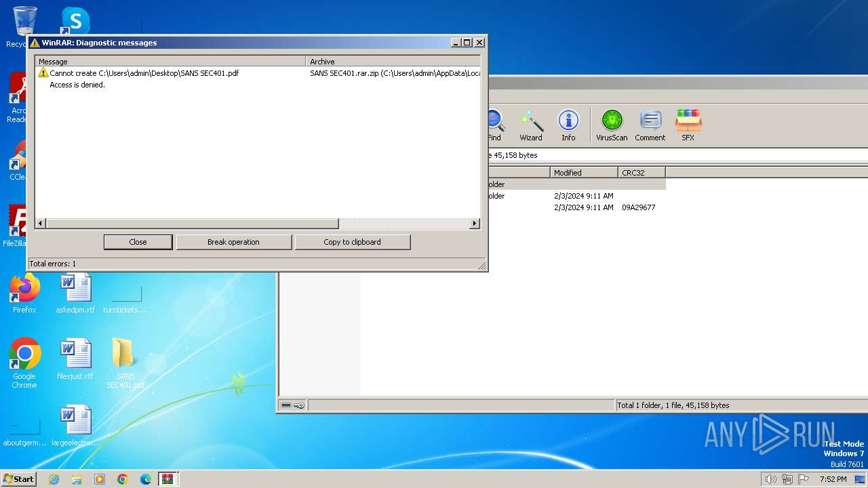
Task: Click the drive/key icon in WinRAR status bar
Action: (x=293, y=405)
